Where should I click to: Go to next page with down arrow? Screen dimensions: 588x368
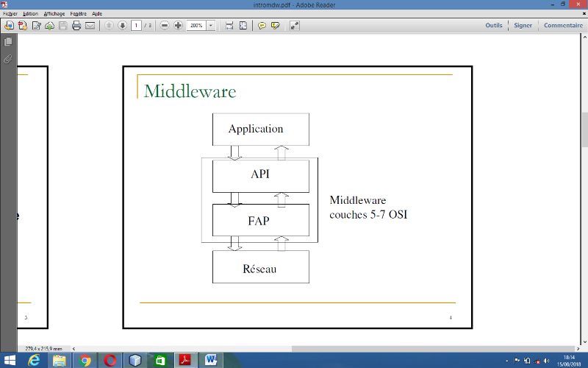tap(122, 26)
